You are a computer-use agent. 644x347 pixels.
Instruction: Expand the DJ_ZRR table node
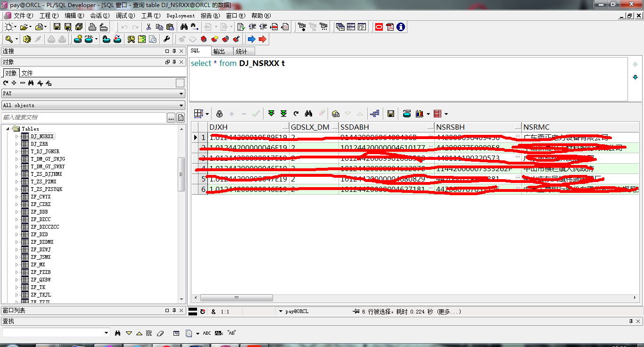click(x=17, y=144)
